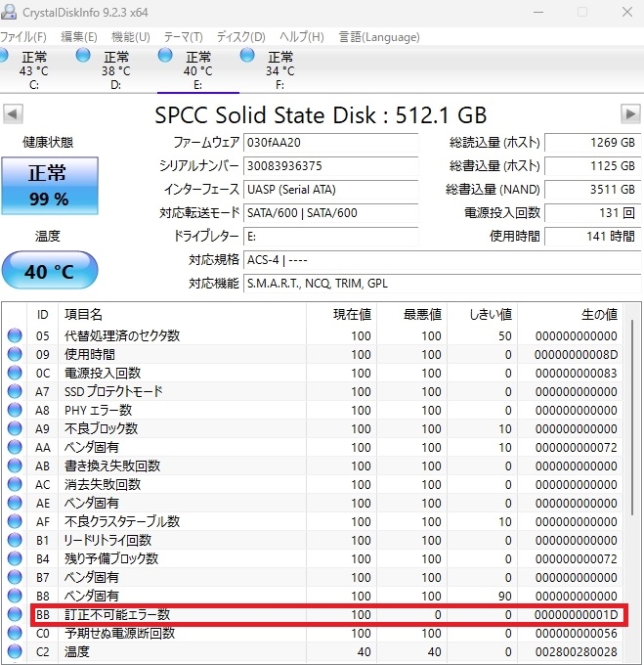Click the status icon of row A9

pos(15,428)
